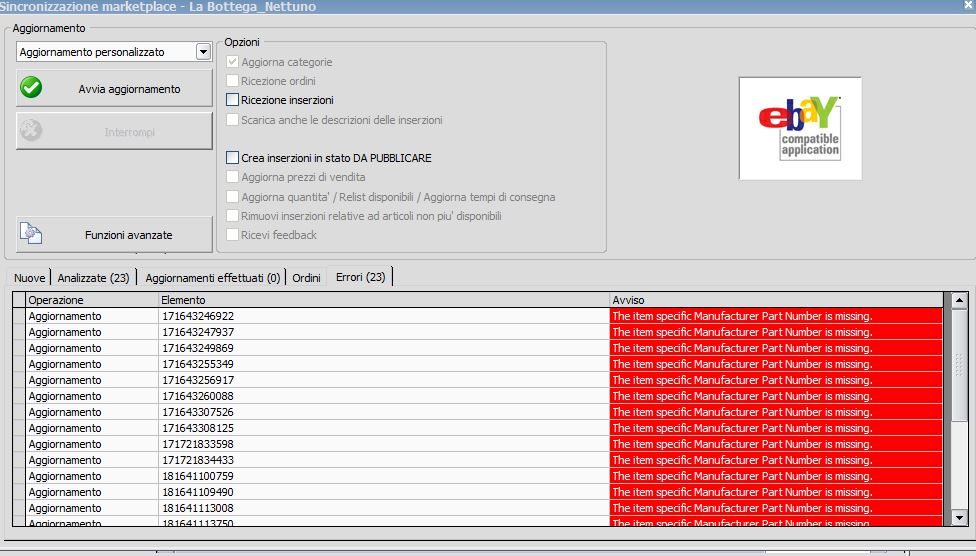Click the Interrompi button
976x556 pixels.
tap(115, 131)
